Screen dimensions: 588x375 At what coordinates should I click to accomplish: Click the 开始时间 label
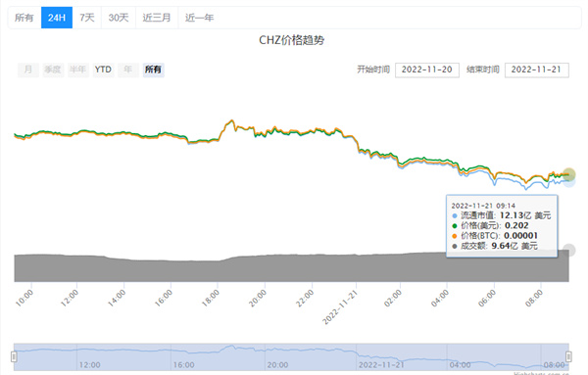[x=373, y=70]
